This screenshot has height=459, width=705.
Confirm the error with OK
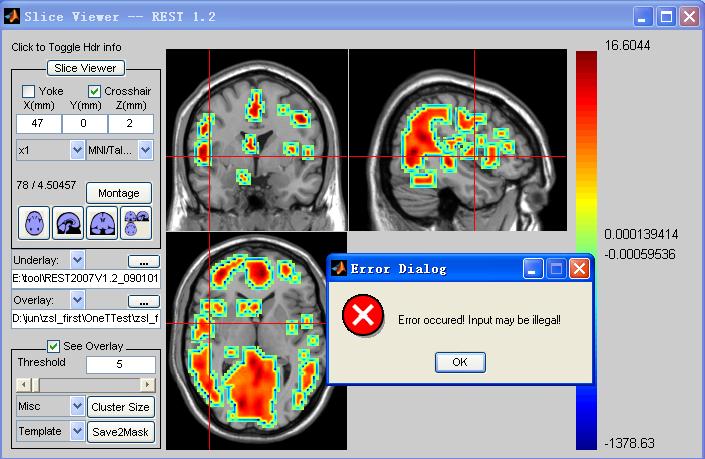(460, 362)
